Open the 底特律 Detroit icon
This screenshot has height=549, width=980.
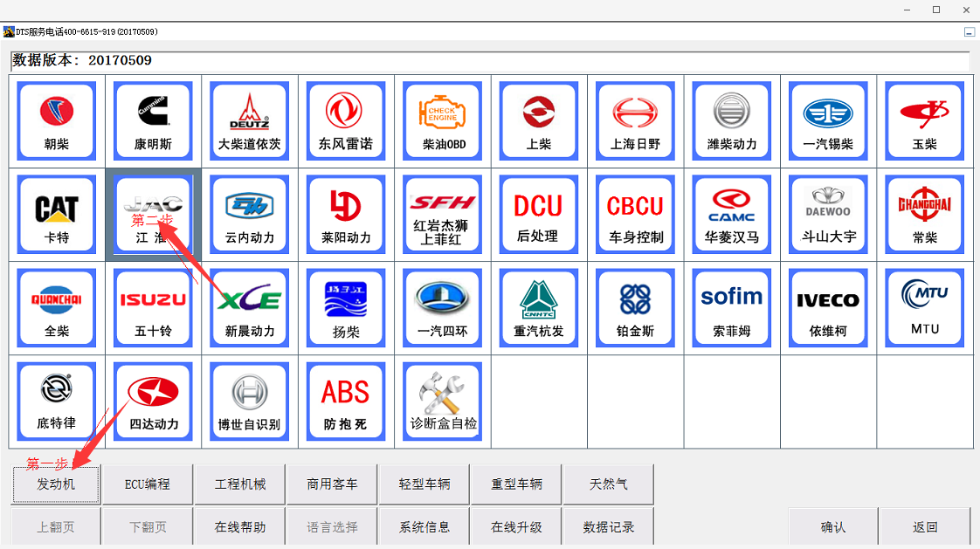tap(56, 401)
